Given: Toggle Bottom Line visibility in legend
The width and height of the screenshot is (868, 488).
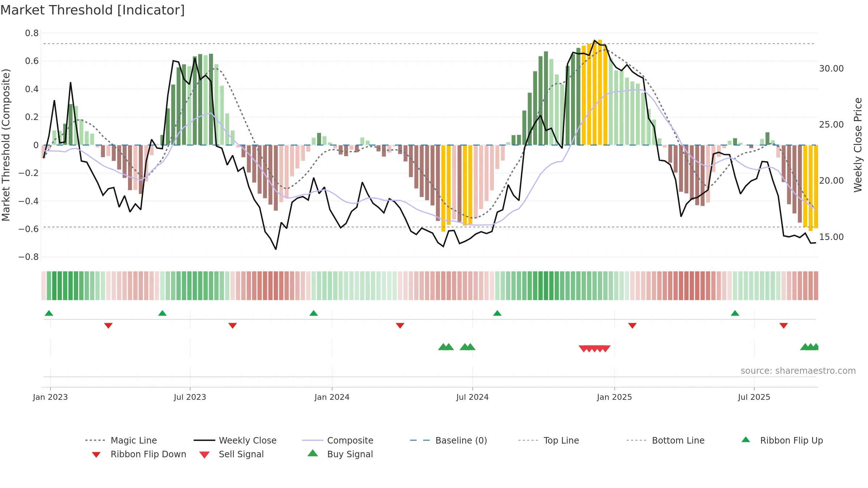Looking at the screenshot, I should click(665, 440).
